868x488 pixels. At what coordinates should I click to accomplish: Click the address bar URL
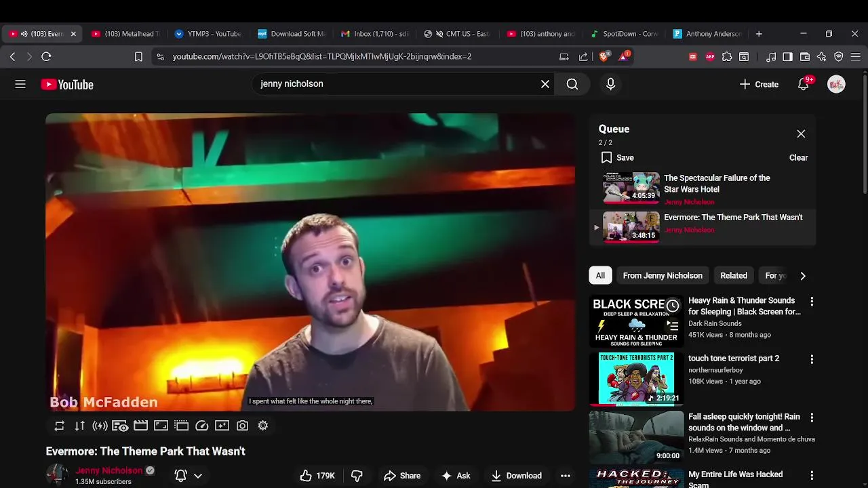pos(322,57)
